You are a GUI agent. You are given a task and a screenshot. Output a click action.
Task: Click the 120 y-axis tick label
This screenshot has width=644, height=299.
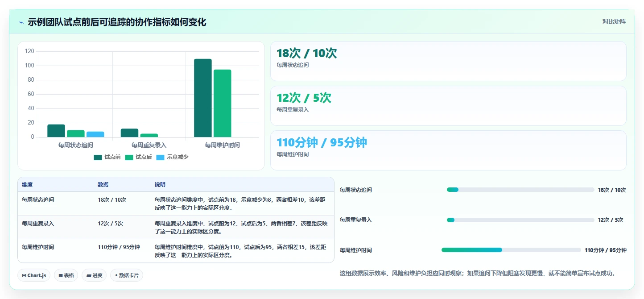tap(29, 51)
